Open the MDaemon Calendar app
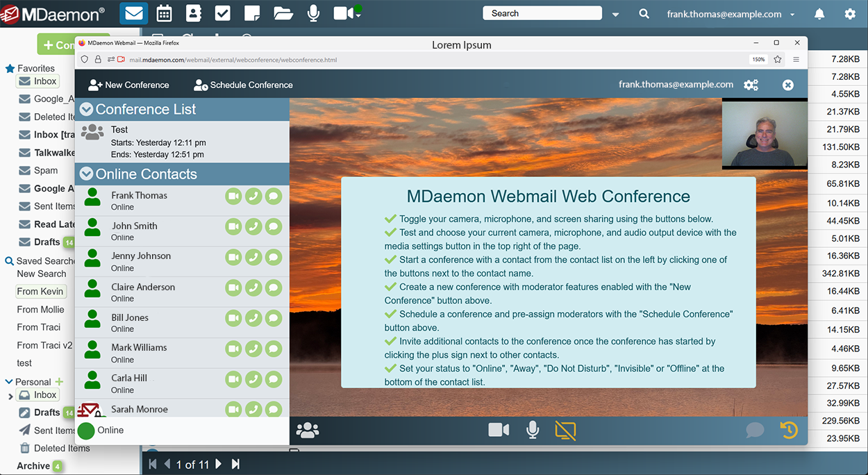The image size is (868, 475). [x=164, y=13]
